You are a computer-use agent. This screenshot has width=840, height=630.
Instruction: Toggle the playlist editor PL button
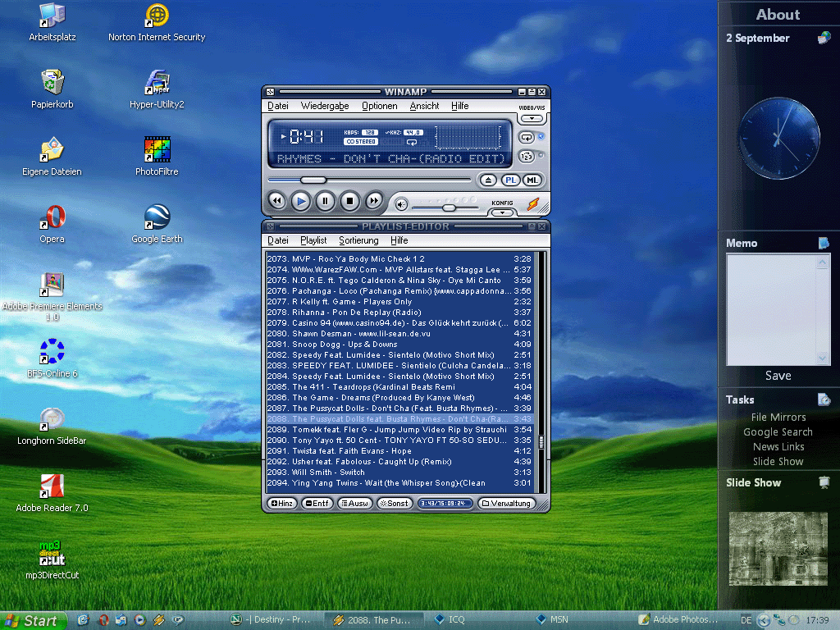tap(510, 180)
